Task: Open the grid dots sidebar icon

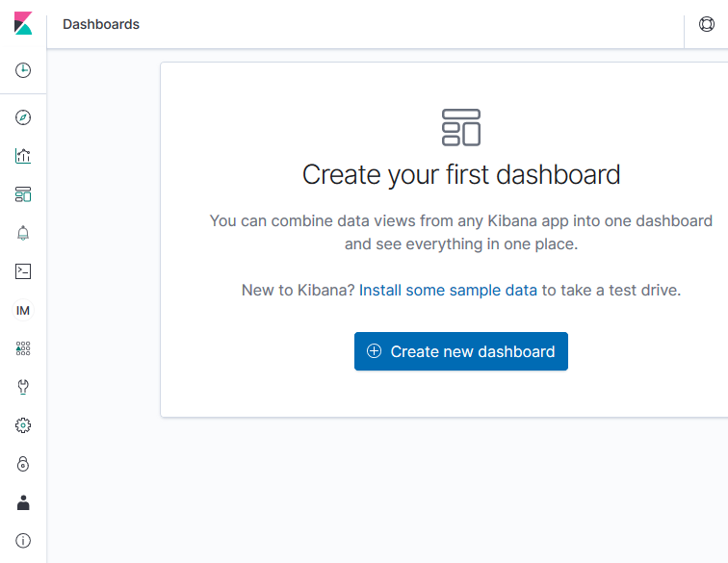Action: (23, 348)
